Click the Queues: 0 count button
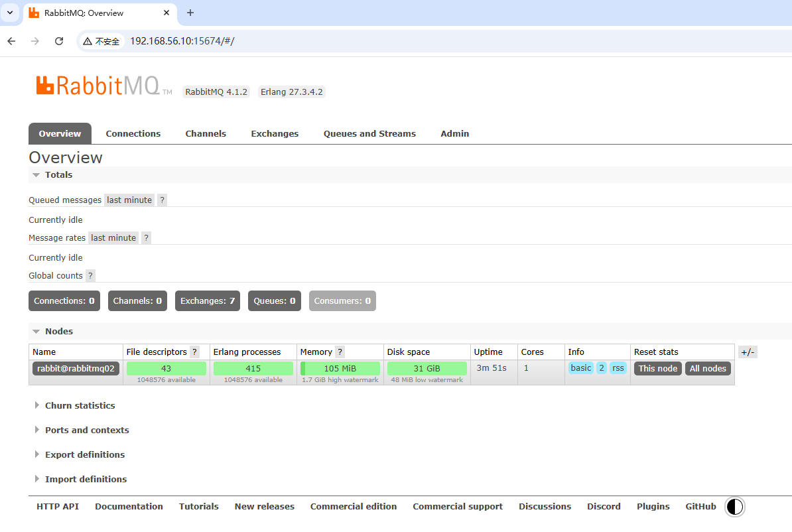The height and width of the screenshot is (532, 792). [274, 301]
